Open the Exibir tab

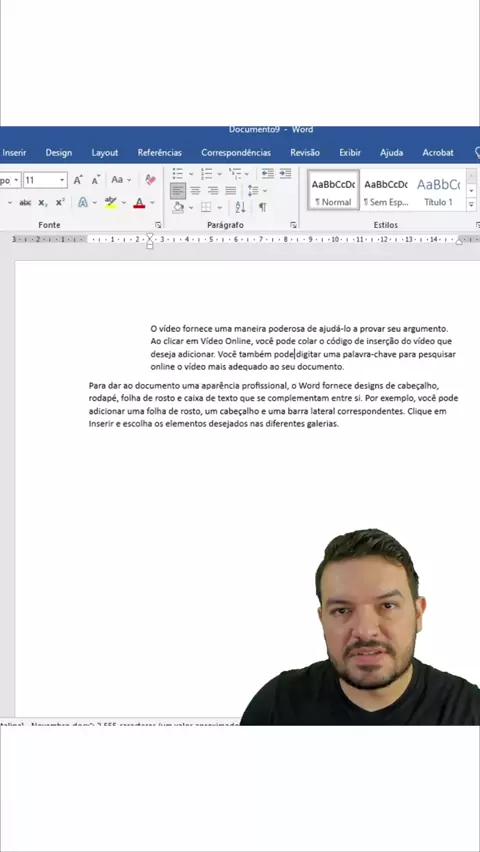click(350, 153)
